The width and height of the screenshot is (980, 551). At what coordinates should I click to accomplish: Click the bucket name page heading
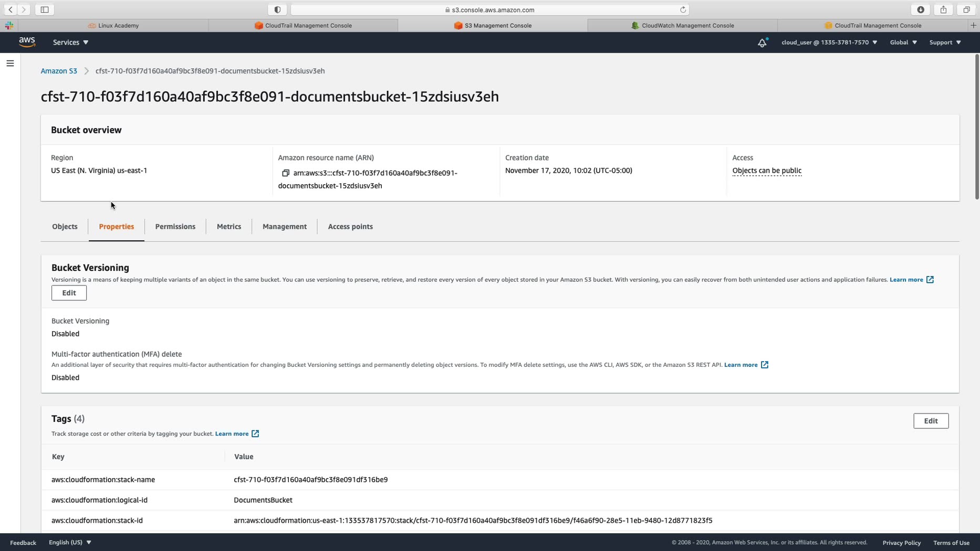270,97
